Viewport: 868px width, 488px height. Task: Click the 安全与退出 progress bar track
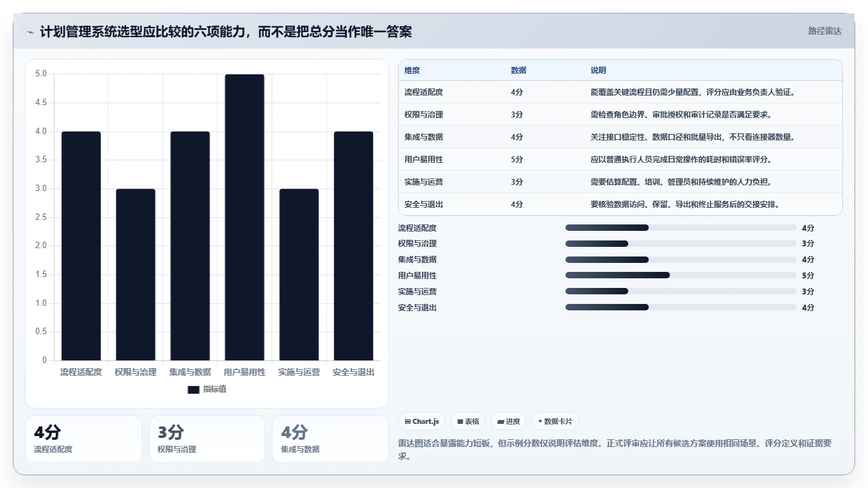click(681, 307)
